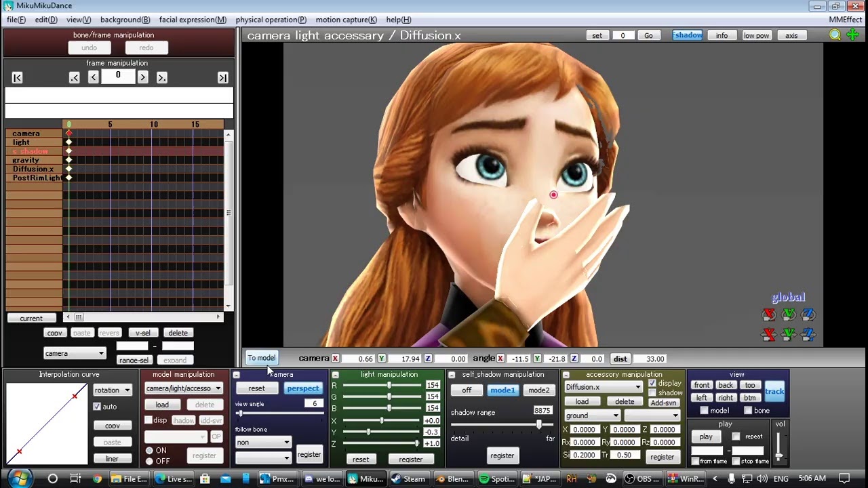Open camera/light/accessory model dropdown

[184, 388]
